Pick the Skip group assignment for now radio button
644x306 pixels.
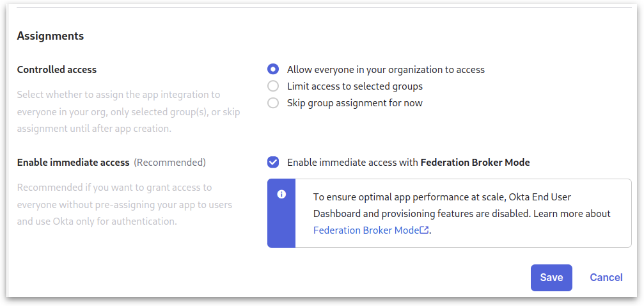click(x=273, y=102)
